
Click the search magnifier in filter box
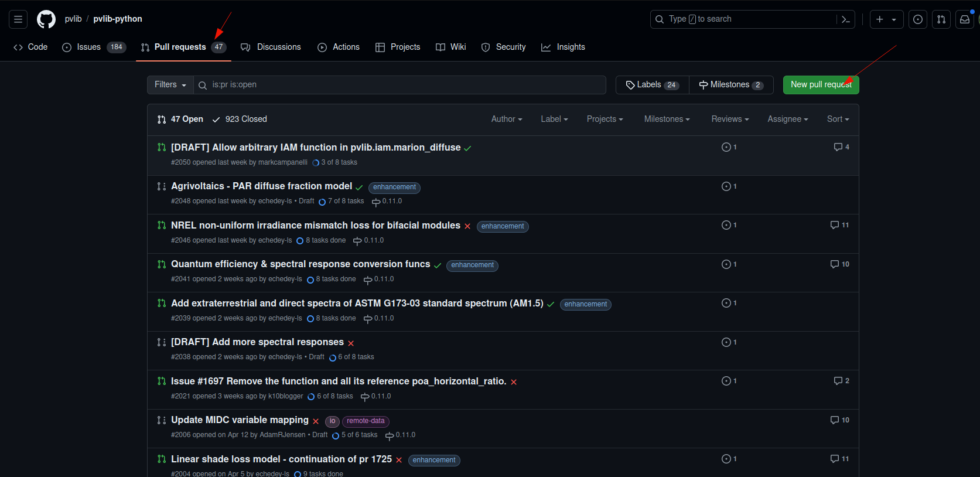pyautogui.click(x=203, y=85)
